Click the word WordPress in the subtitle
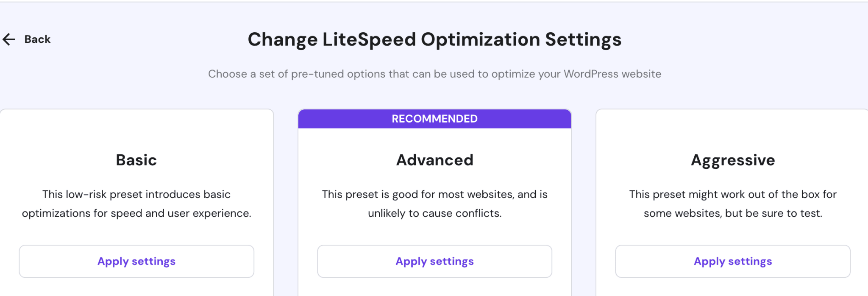Screen dimensions: 868x296 coord(591,74)
